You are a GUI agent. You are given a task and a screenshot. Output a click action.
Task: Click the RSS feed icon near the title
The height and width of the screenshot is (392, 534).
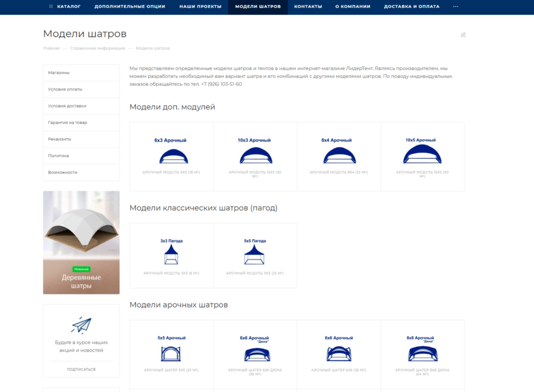click(463, 35)
